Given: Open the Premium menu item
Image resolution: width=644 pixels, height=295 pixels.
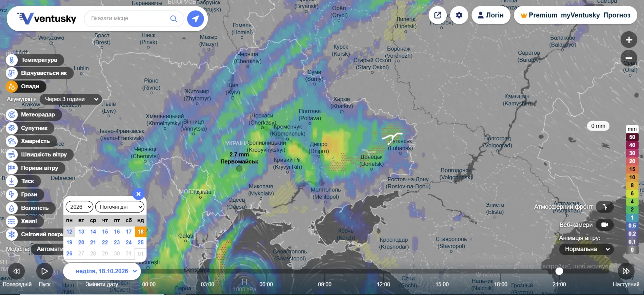Looking at the screenshot, I should (x=539, y=15).
